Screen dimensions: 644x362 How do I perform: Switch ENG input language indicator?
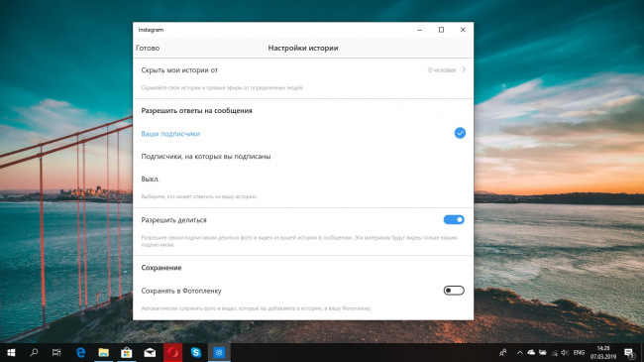point(580,352)
